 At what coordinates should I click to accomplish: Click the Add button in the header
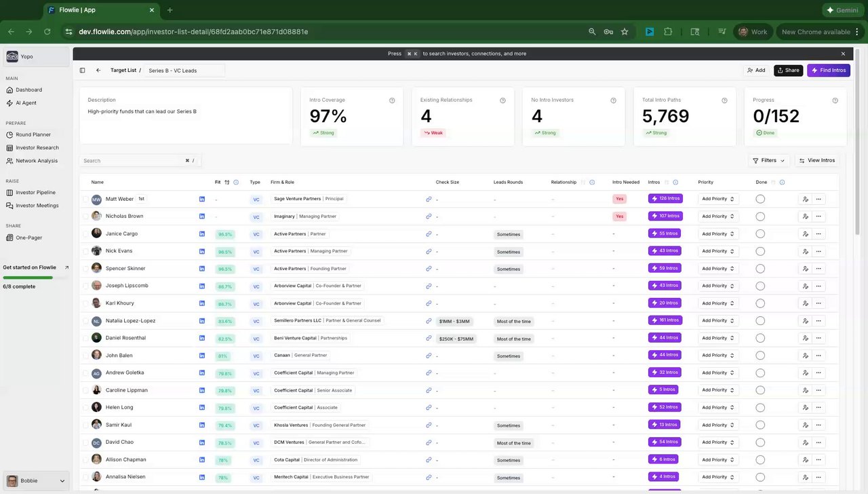[x=756, y=71]
